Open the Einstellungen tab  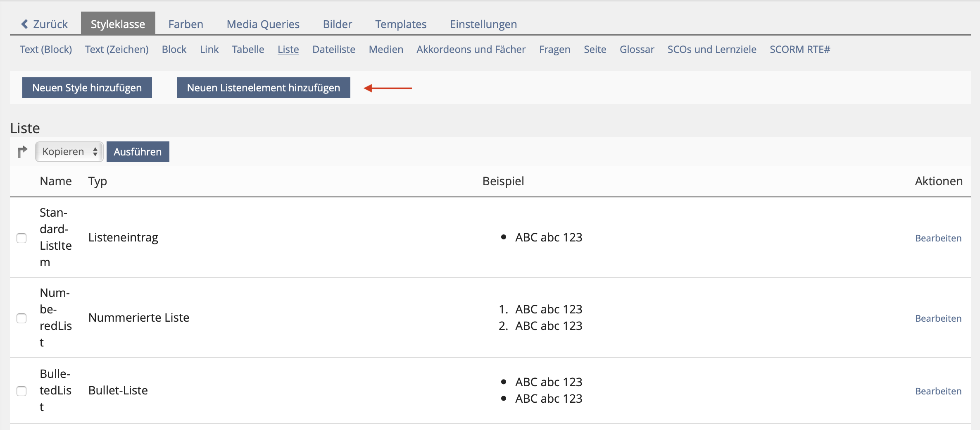(x=483, y=24)
